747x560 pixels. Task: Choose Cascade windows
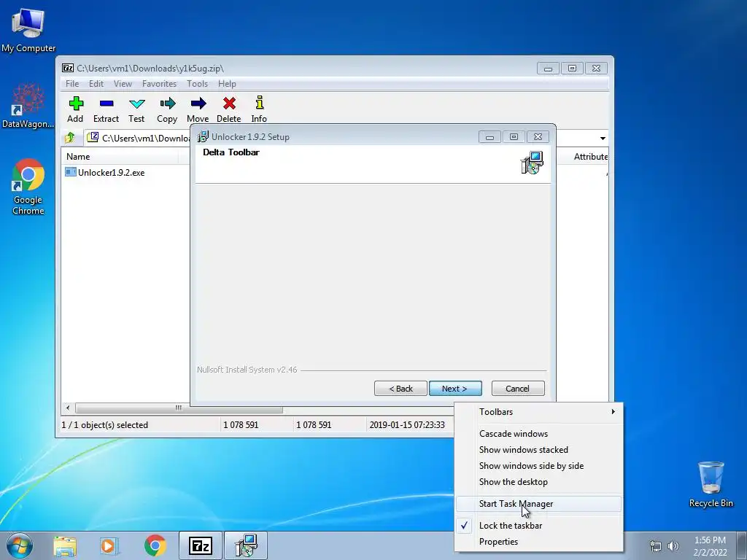pos(539,434)
